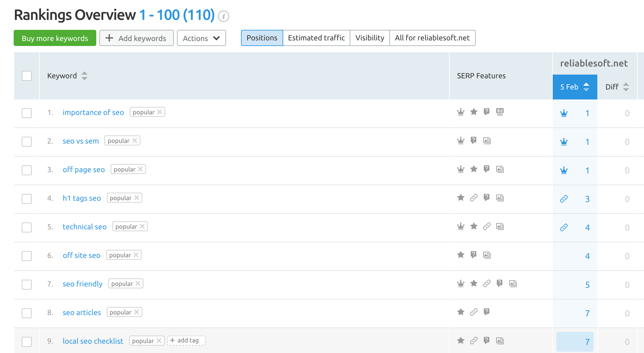Screen dimensions: 644x353
Task: Sort by Diff column arrows
Action: (626, 87)
